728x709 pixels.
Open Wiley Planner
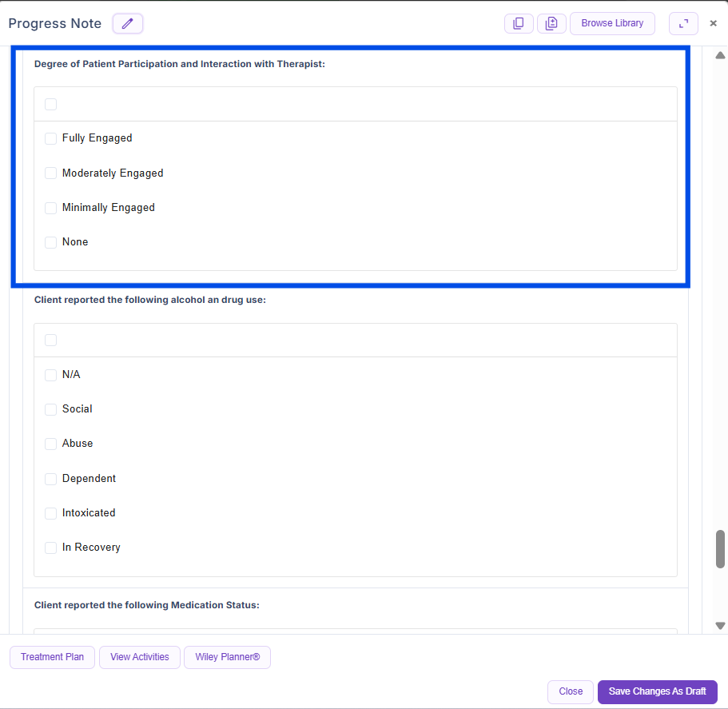(228, 657)
